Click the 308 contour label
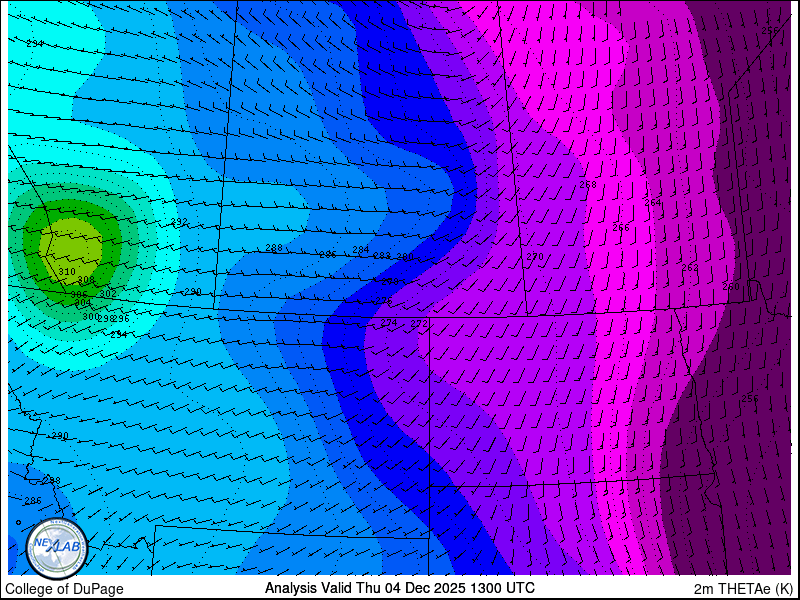 (x=86, y=280)
